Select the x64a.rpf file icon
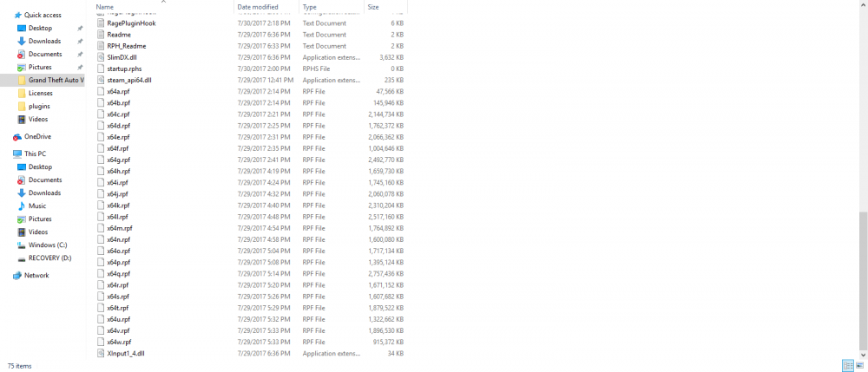 pyautogui.click(x=100, y=91)
